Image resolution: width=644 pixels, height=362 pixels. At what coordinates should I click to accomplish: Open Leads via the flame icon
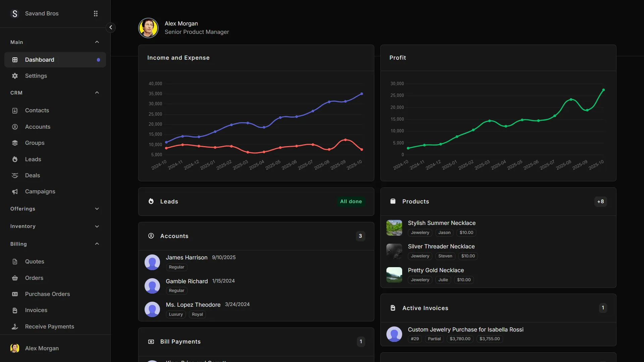pos(15,159)
